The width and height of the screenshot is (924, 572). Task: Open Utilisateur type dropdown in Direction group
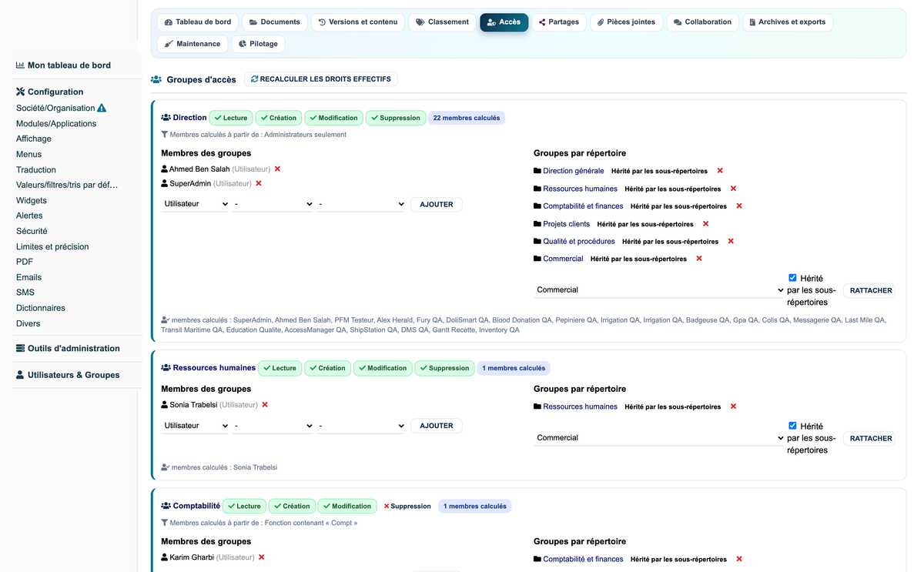[x=196, y=205]
